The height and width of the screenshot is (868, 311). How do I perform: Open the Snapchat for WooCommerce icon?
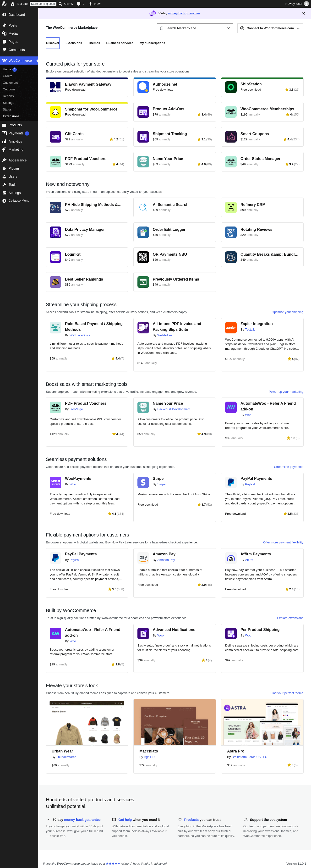pos(55,112)
